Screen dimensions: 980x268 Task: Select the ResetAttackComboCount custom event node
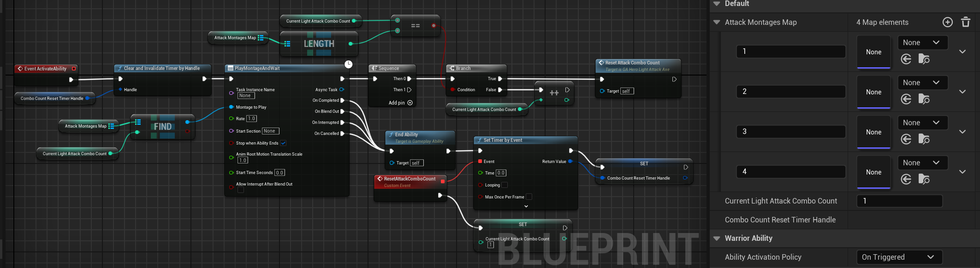[x=410, y=179]
